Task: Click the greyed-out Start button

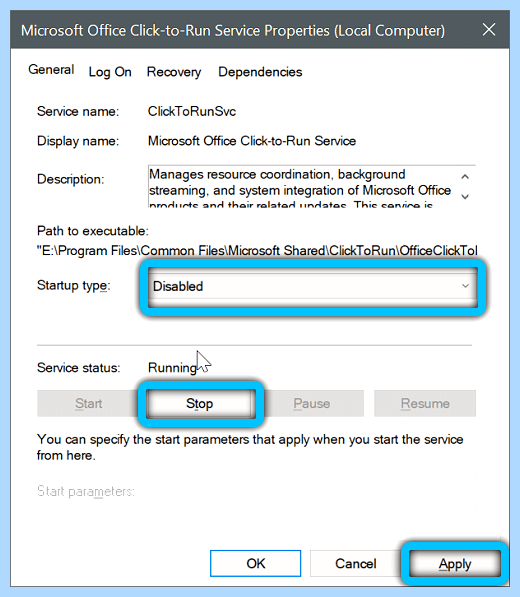Action: (x=88, y=404)
